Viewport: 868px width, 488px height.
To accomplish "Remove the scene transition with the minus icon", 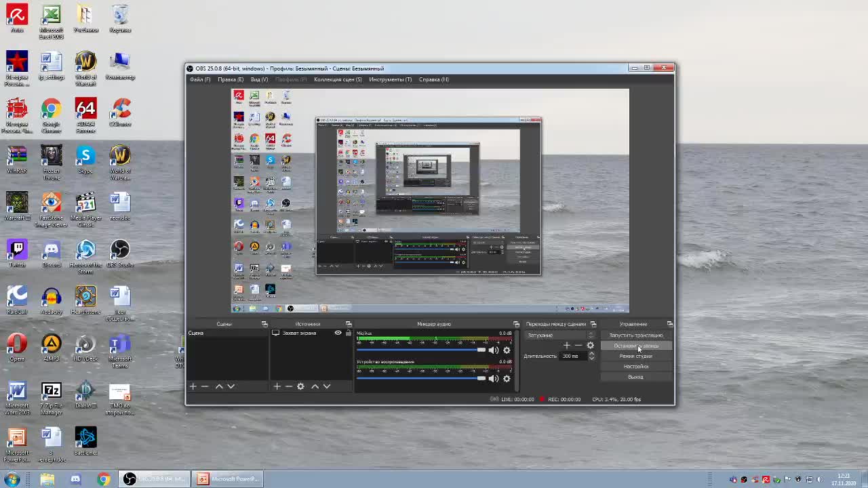I will [578, 346].
